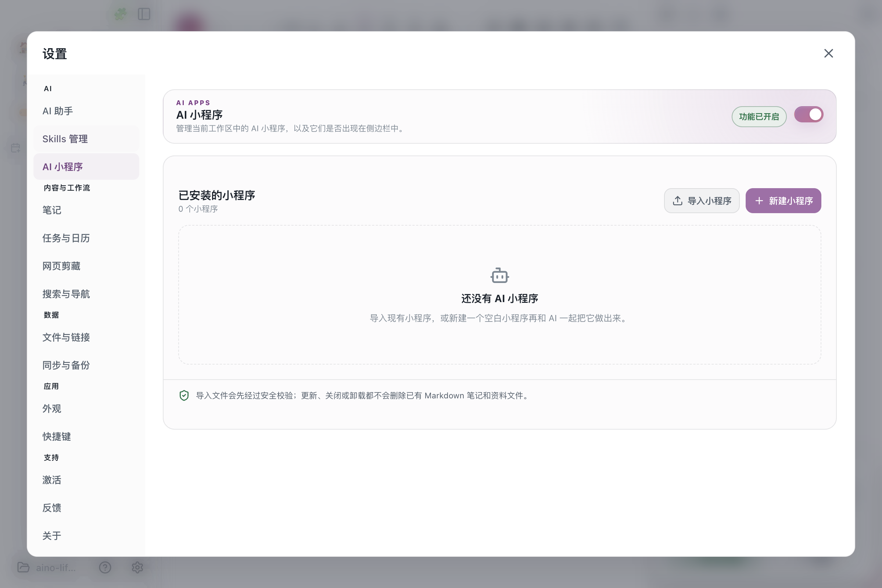Select AI 小程序 in the sidebar
Image resolution: width=882 pixels, height=588 pixels.
click(86, 166)
